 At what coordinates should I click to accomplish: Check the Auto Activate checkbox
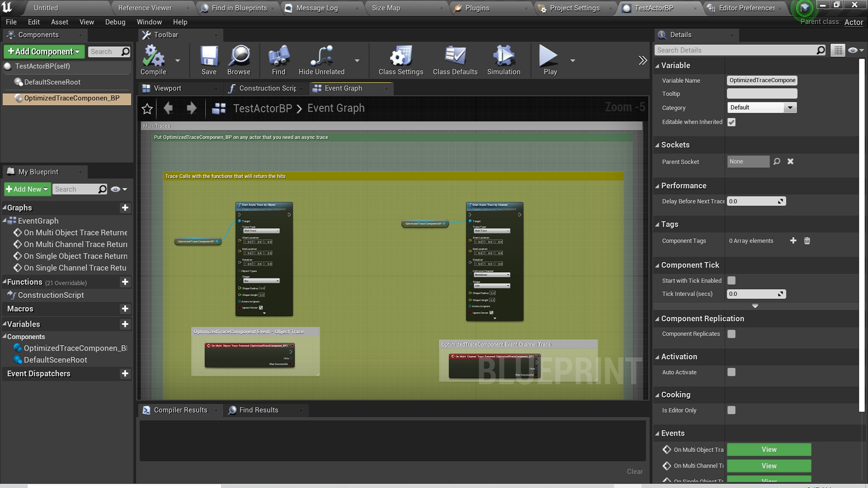[731, 372]
